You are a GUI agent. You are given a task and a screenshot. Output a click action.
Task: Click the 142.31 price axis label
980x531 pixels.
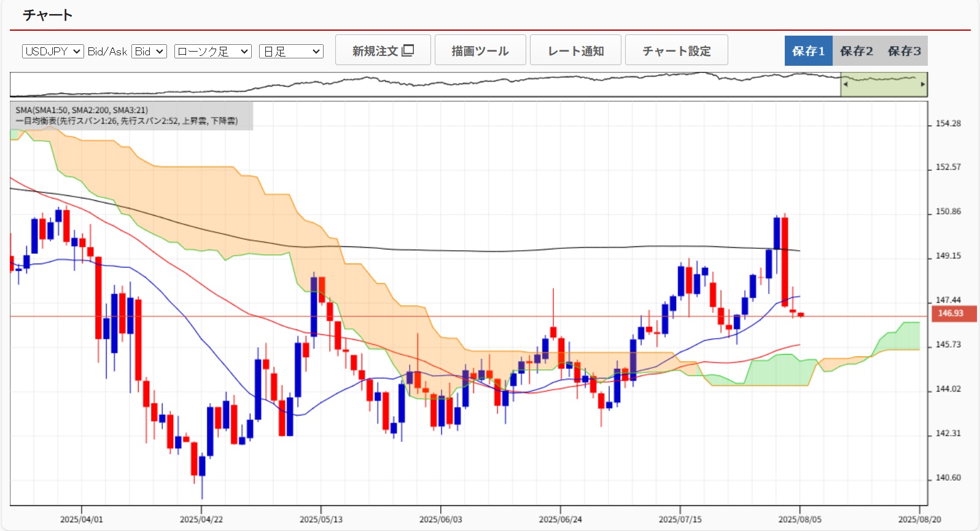click(948, 433)
